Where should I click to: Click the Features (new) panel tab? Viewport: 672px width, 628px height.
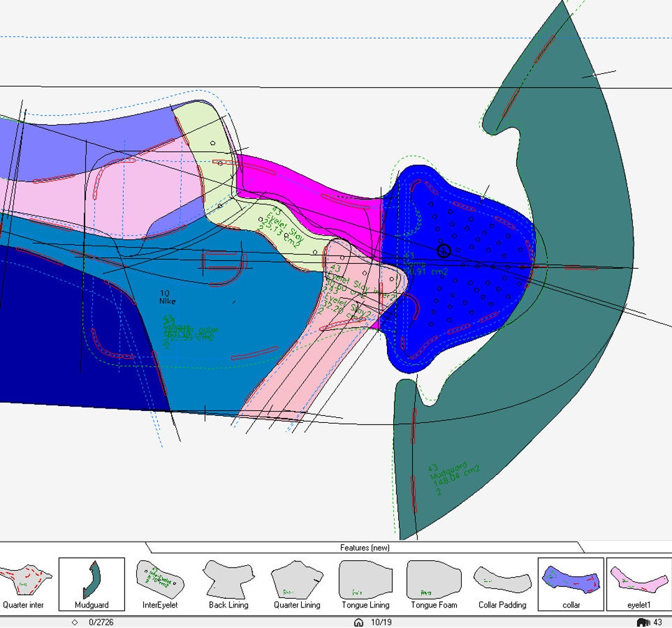coord(365,547)
